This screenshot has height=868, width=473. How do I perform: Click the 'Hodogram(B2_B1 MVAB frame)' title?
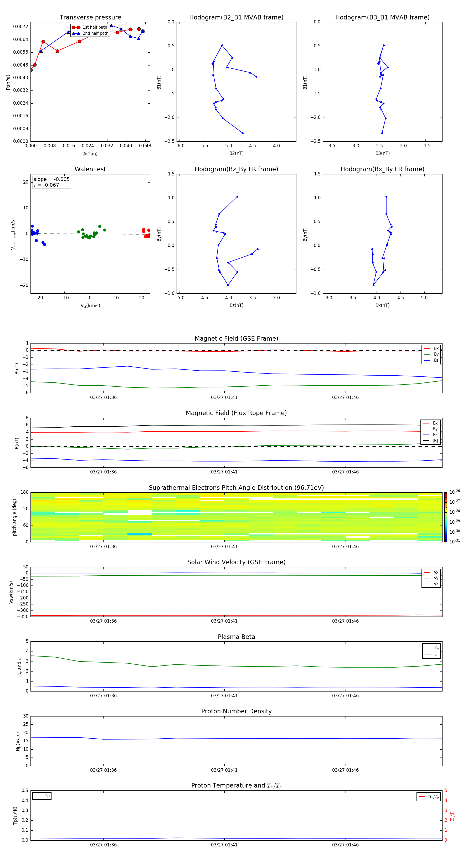236,18
